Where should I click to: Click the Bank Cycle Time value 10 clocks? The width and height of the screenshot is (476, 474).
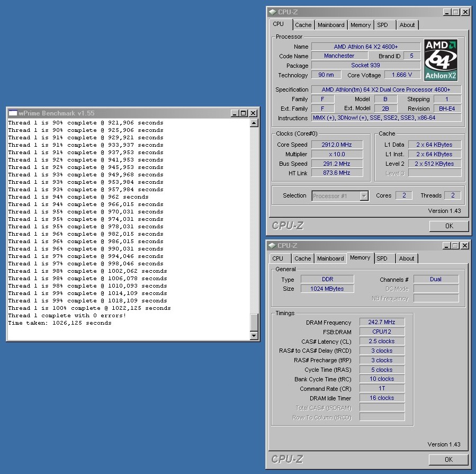pos(382,379)
